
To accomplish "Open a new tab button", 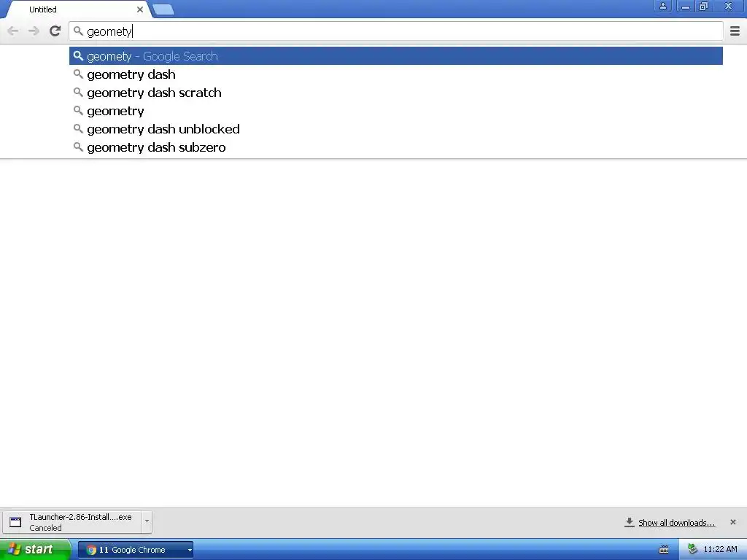I will (x=163, y=9).
